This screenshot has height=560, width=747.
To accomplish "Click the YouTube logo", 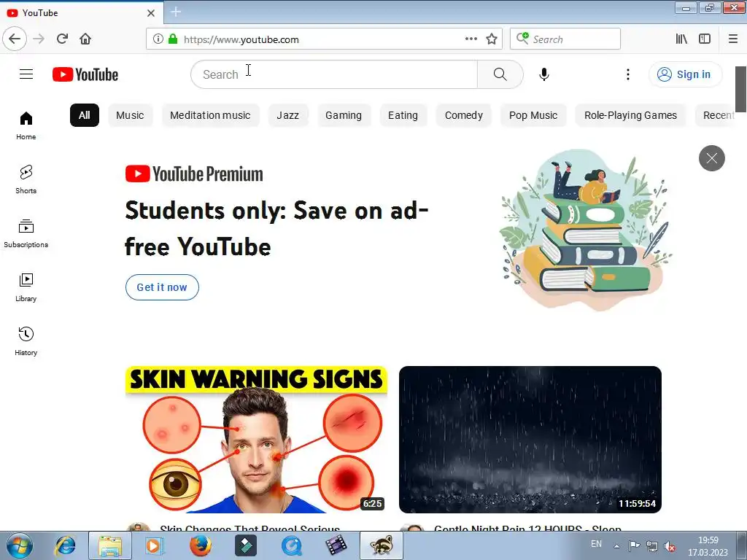I will pyautogui.click(x=85, y=74).
